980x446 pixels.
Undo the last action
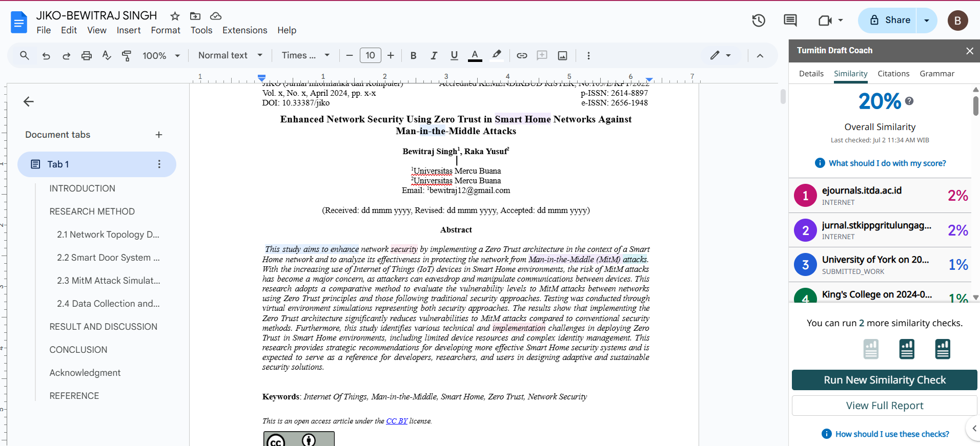(46, 55)
